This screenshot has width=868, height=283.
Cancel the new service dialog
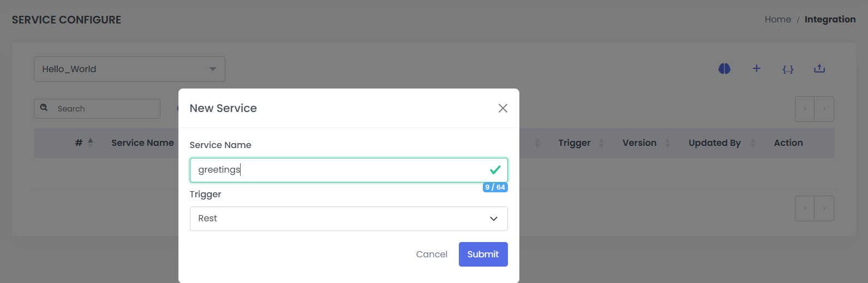click(x=432, y=254)
